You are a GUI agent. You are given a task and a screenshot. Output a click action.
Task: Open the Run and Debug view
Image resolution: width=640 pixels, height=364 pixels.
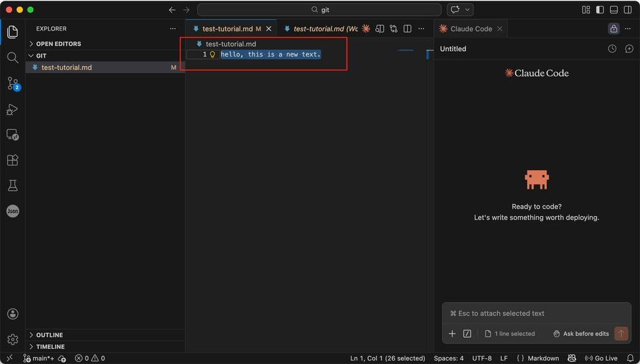[13, 109]
